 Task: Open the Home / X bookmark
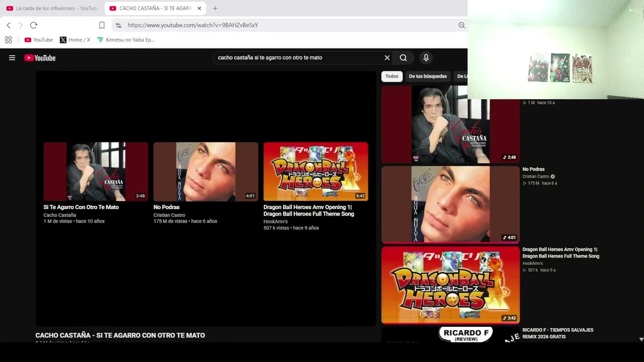(x=75, y=40)
